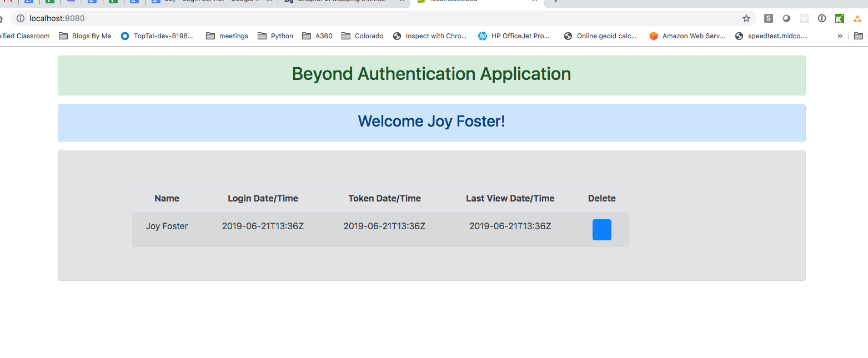This screenshot has height=358, width=868.
Task: Click the blue Delete button for Joy Foster
Action: 601,230
